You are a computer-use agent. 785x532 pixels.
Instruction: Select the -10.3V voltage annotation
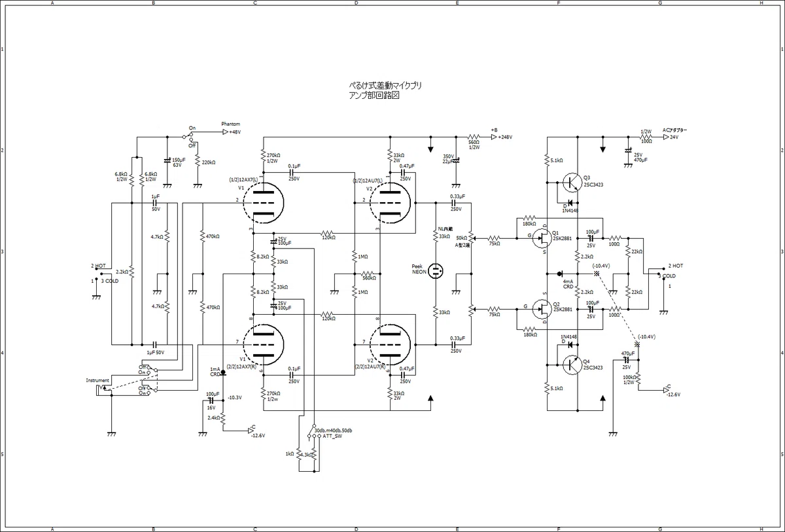[x=235, y=398]
